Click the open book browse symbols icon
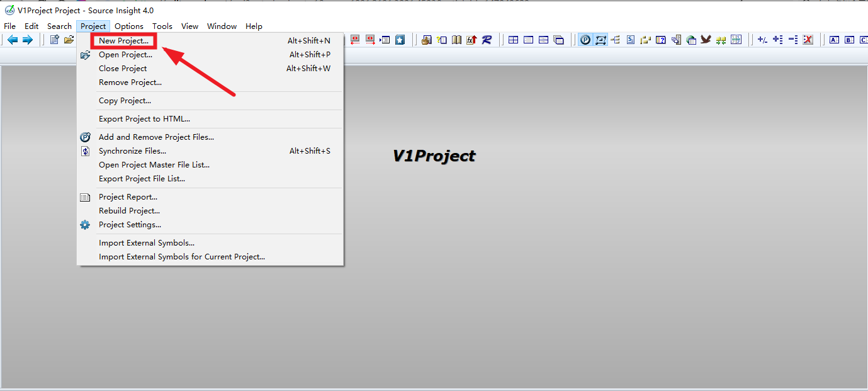Viewport: 868px width, 391px height. [x=456, y=40]
